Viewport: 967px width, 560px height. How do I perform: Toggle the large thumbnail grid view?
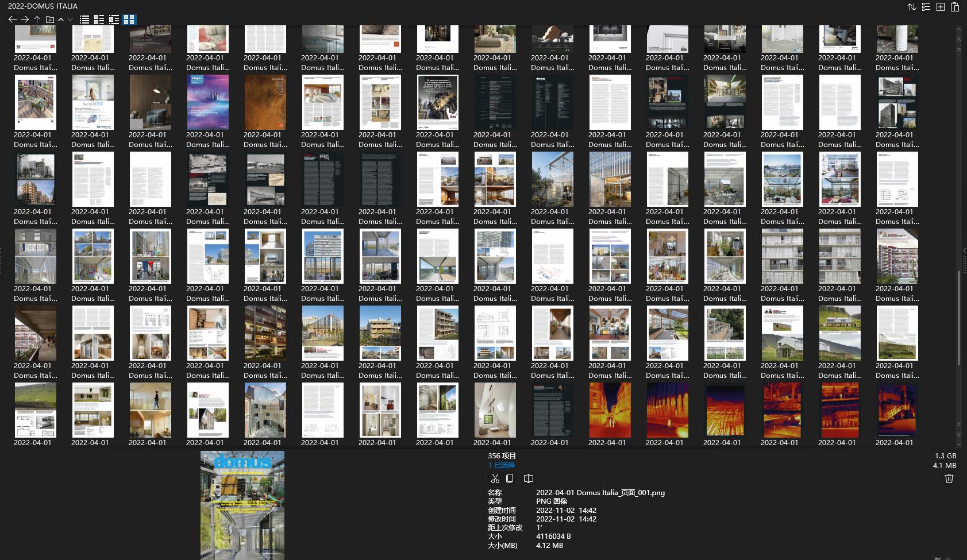pos(129,19)
